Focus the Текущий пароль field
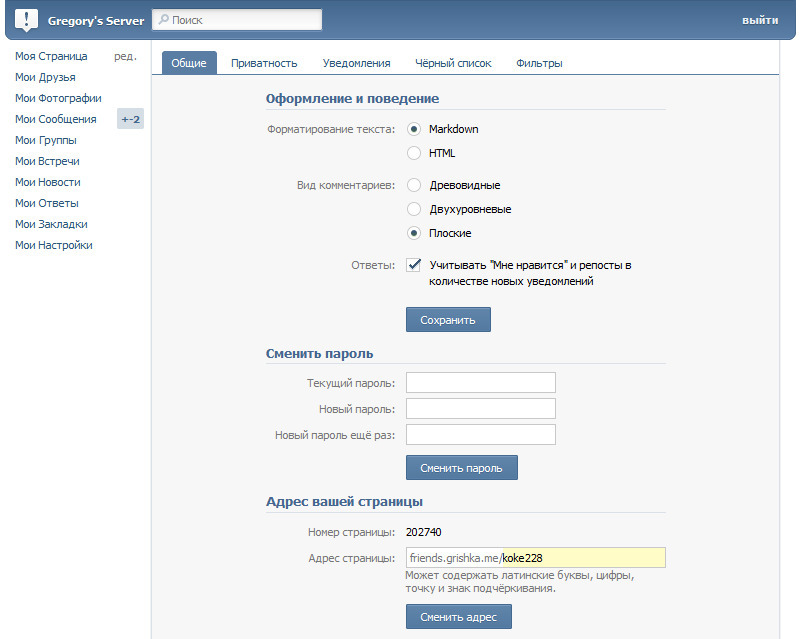 (481, 383)
